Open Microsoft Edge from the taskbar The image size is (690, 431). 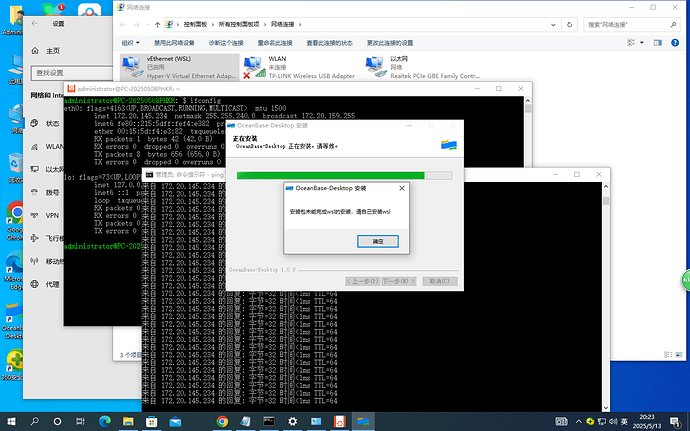(105, 422)
